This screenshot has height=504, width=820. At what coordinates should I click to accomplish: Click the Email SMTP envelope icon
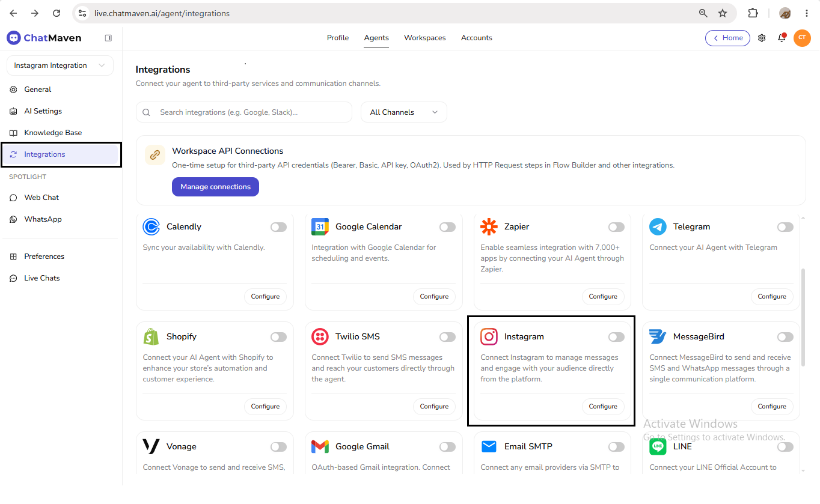pos(489,446)
